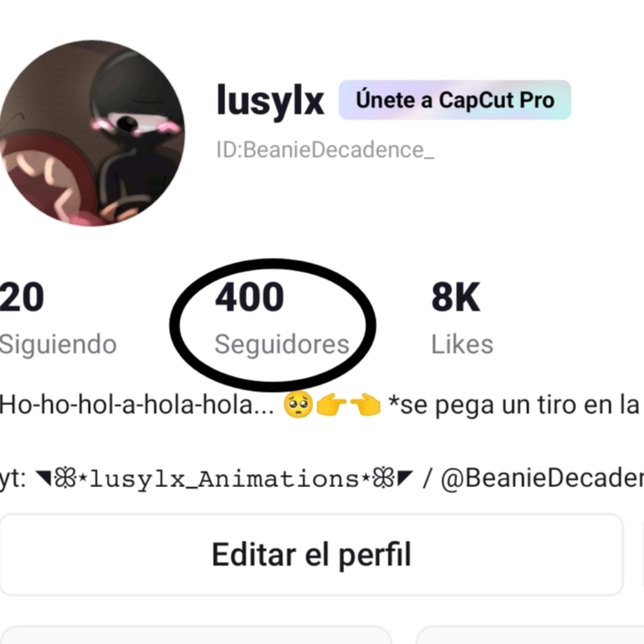
Task: Tap the Únete a CapCut Pro badge
Action: point(454,100)
